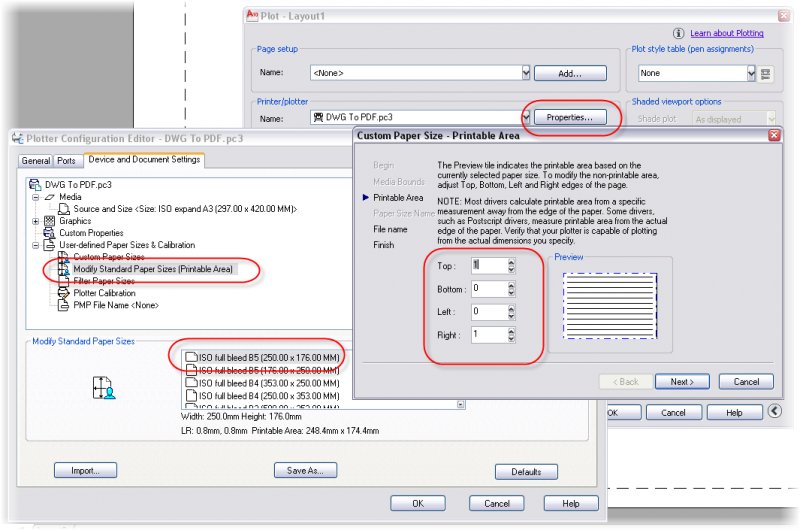Select 'Source and Size' tree row
The height and width of the screenshot is (530, 800).
185,209
